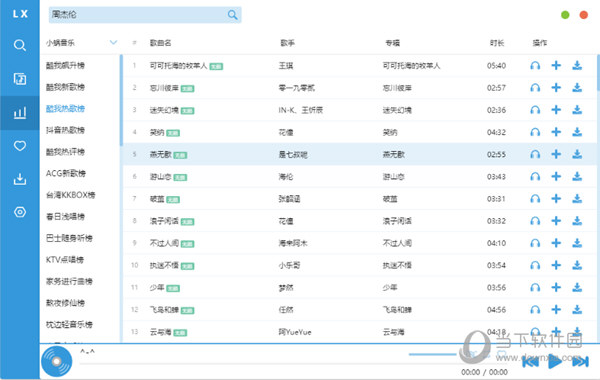This screenshot has height=380, width=600.
Task: Select the 抖音热歌榜 chart
Action: click(65, 130)
